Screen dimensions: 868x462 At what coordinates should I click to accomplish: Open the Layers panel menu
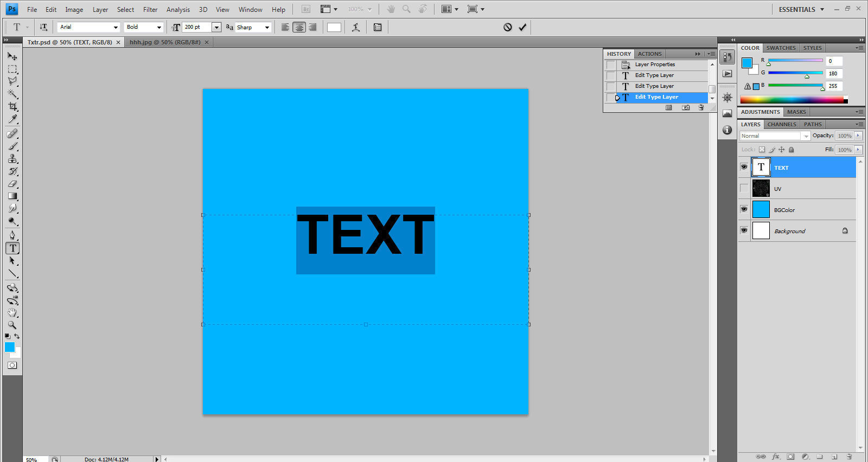[x=859, y=124]
